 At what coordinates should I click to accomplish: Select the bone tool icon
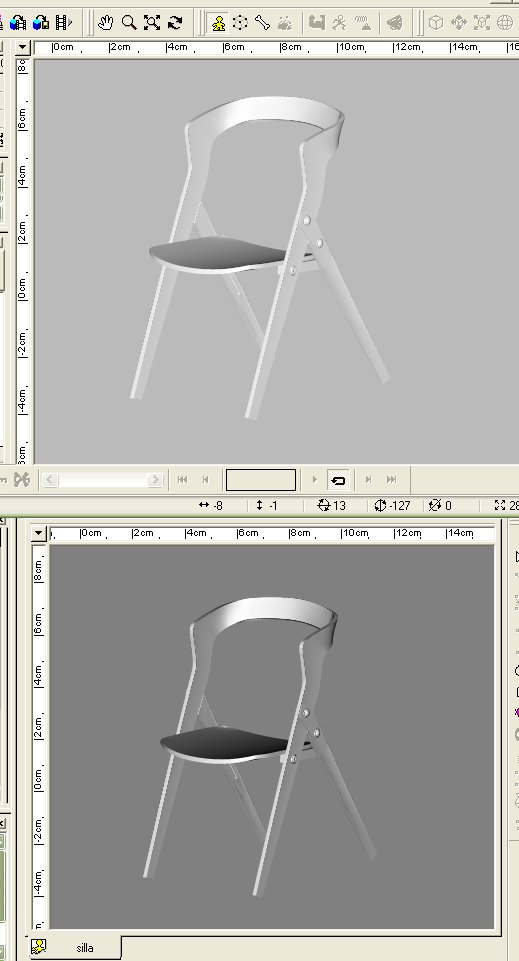[262, 23]
